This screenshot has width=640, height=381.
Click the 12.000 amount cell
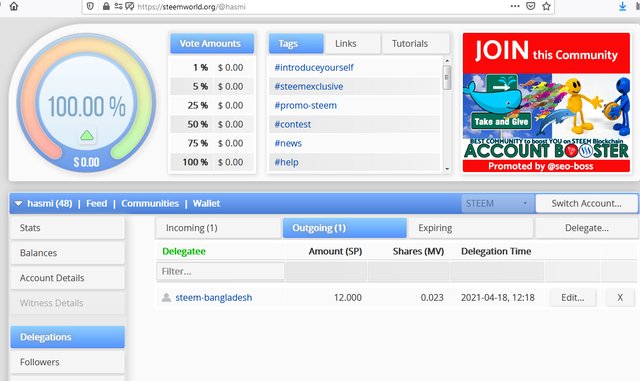(348, 298)
